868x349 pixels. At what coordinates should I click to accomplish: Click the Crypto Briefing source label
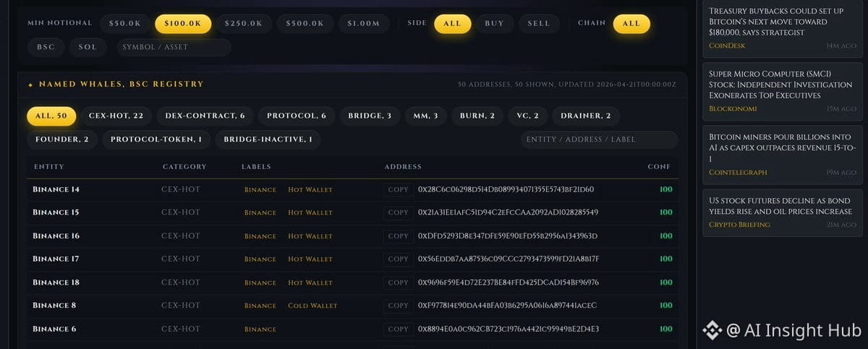pyautogui.click(x=739, y=225)
